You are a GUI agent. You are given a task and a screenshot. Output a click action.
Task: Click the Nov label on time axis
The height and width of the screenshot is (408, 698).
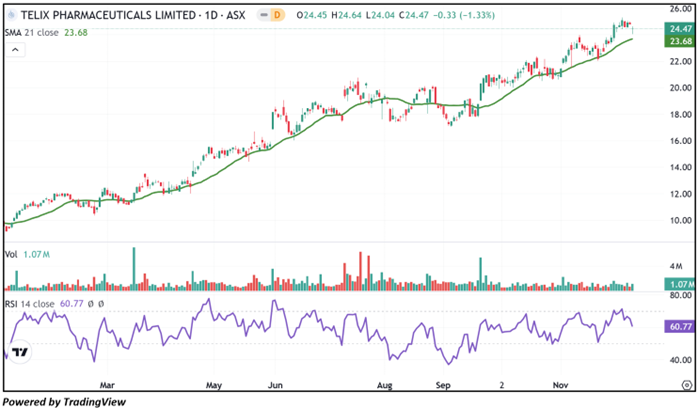click(x=560, y=385)
